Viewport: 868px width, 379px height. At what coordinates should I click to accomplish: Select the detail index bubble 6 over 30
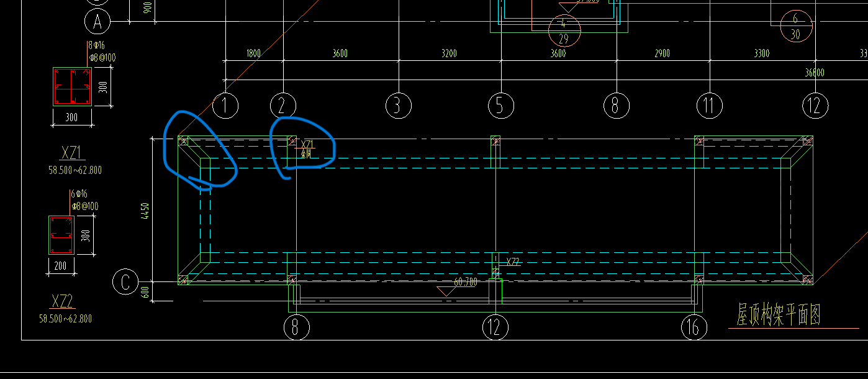[x=795, y=27]
